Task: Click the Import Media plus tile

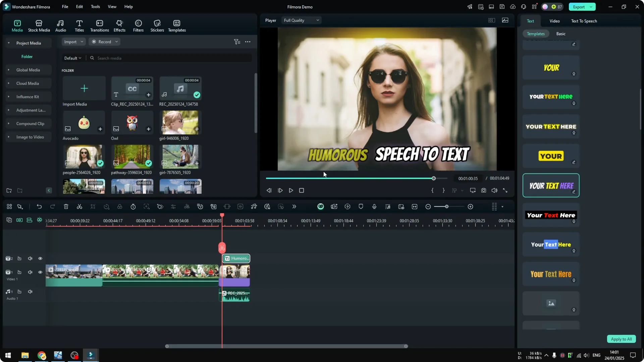Action: pyautogui.click(x=84, y=88)
